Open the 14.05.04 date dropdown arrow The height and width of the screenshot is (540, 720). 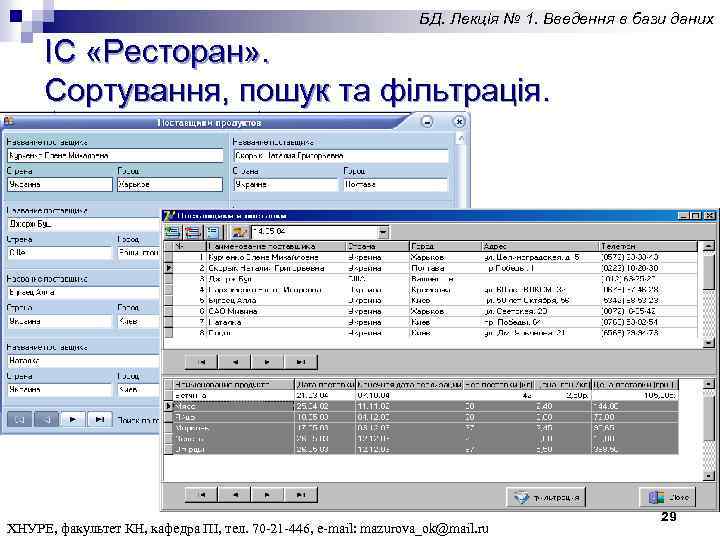click(383, 232)
